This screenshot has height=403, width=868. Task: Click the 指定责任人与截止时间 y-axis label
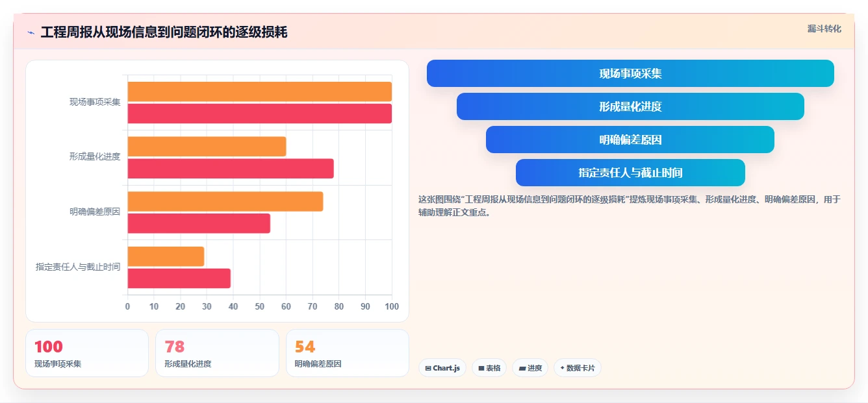point(78,267)
